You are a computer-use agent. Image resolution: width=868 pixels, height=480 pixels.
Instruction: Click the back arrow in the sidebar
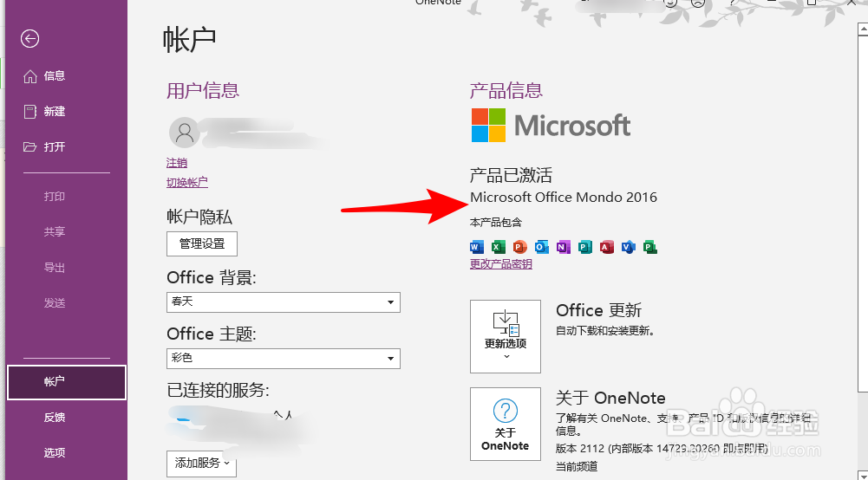29,39
